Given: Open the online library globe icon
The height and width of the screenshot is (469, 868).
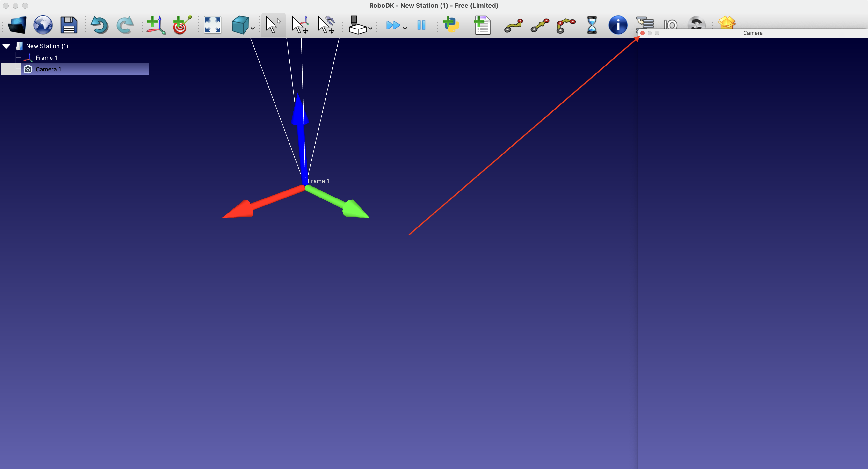Looking at the screenshot, I should (43, 25).
